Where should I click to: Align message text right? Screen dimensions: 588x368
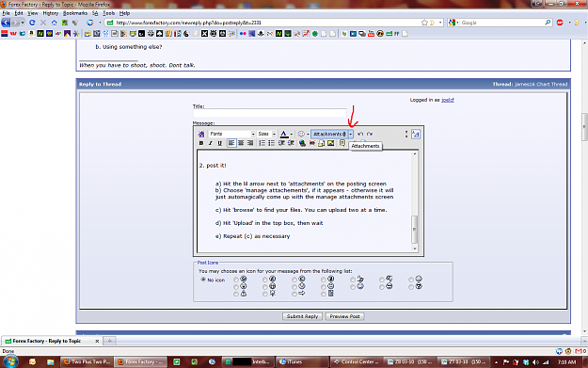pos(250,143)
